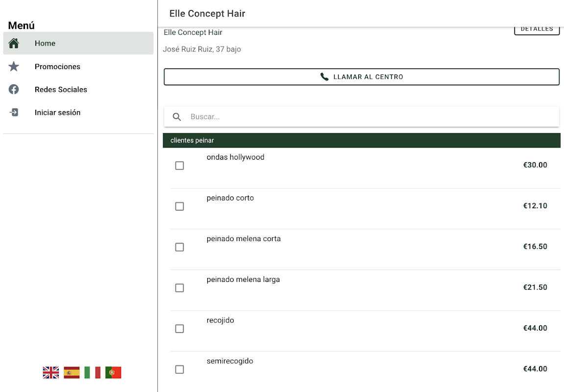The height and width of the screenshot is (392, 564).
Task: Check the ondas hollywood service checkbox
Action: pos(179,166)
